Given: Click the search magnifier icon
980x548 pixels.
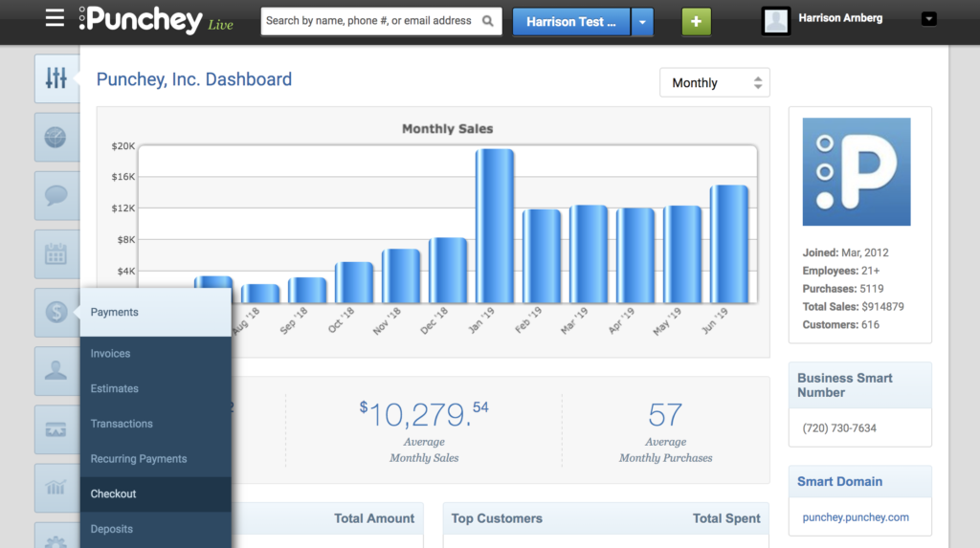Looking at the screenshot, I should [x=488, y=21].
